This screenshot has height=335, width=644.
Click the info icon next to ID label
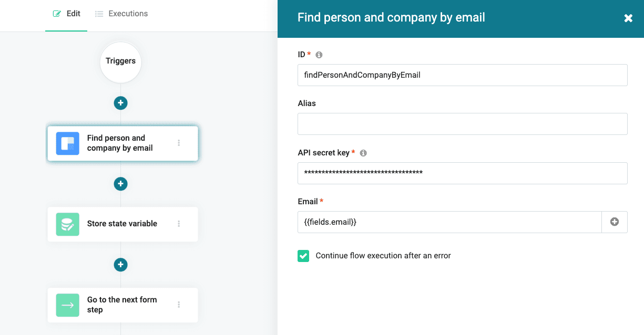(319, 55)
